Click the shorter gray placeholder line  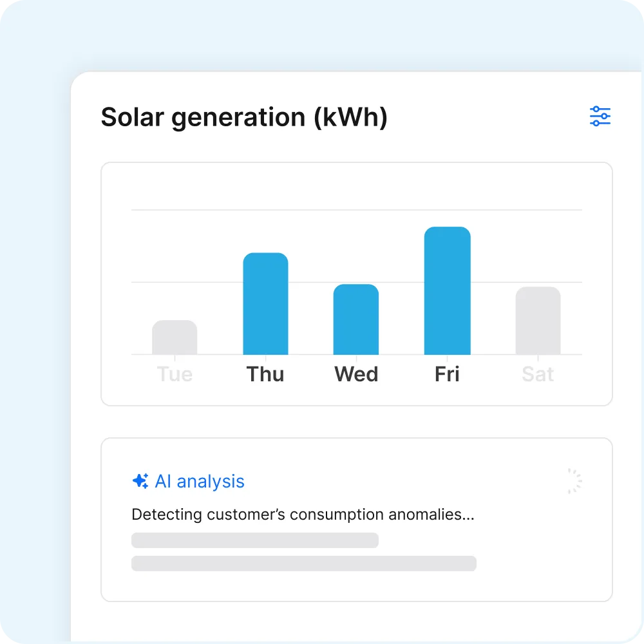coord(255,540)
